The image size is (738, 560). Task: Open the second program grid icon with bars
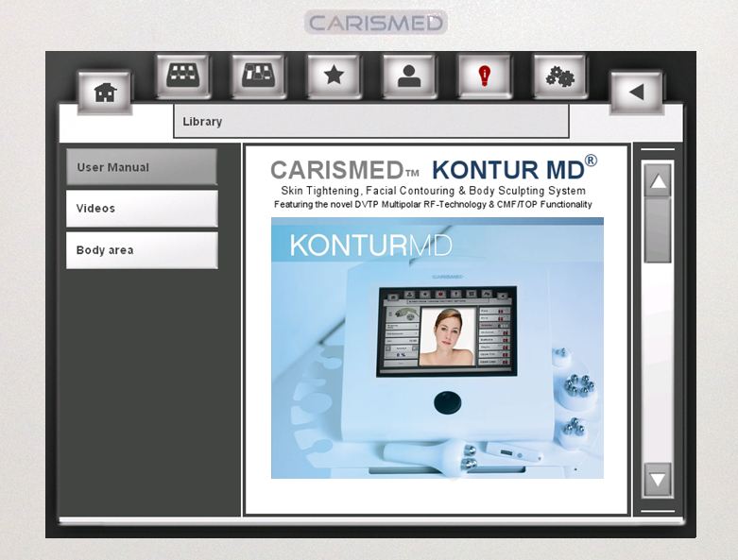pyautogui.click(x=258, y=76)
